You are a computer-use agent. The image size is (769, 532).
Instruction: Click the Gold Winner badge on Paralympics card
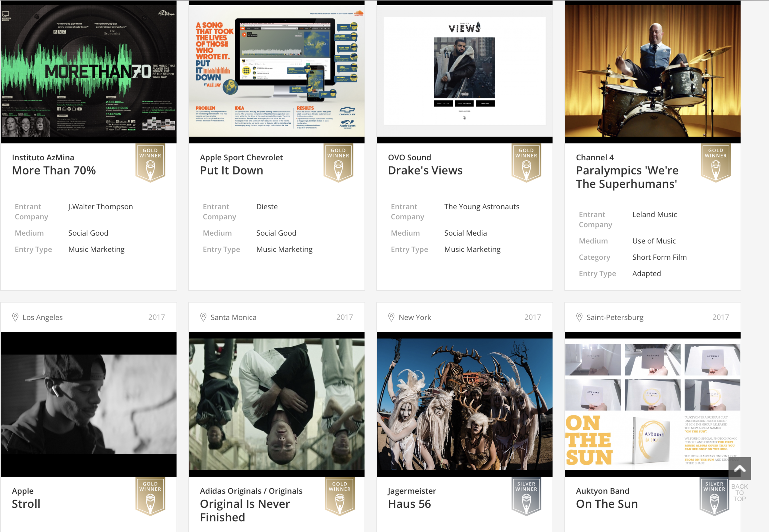click(716, 163)
